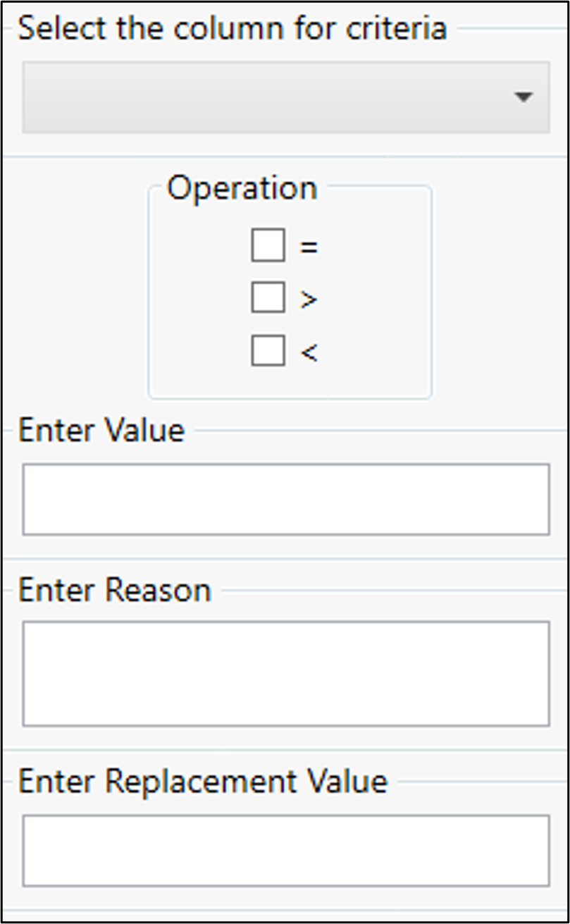The width and height of the screenshot is (570, 924).
Task: Click the blank strip below the Replacement Value field
Action: point(285,901)
